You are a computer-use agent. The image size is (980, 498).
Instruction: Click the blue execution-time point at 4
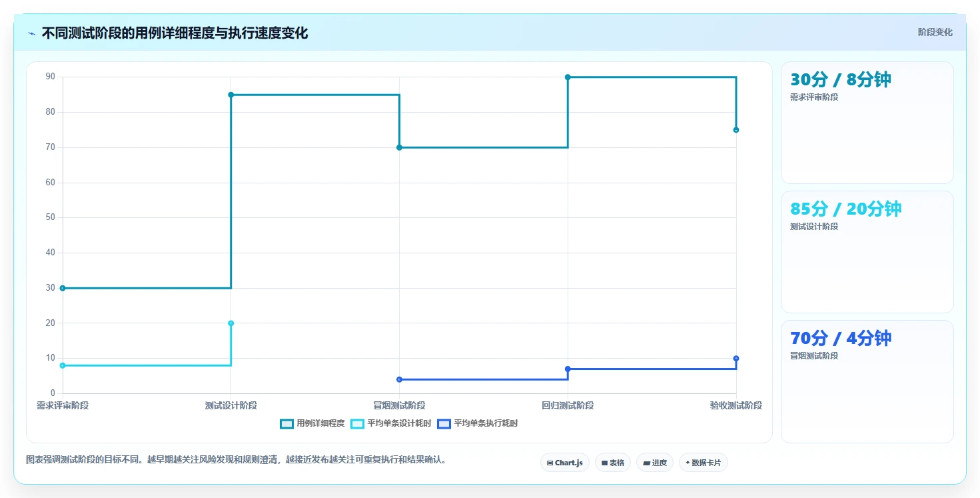click(399, 379)
